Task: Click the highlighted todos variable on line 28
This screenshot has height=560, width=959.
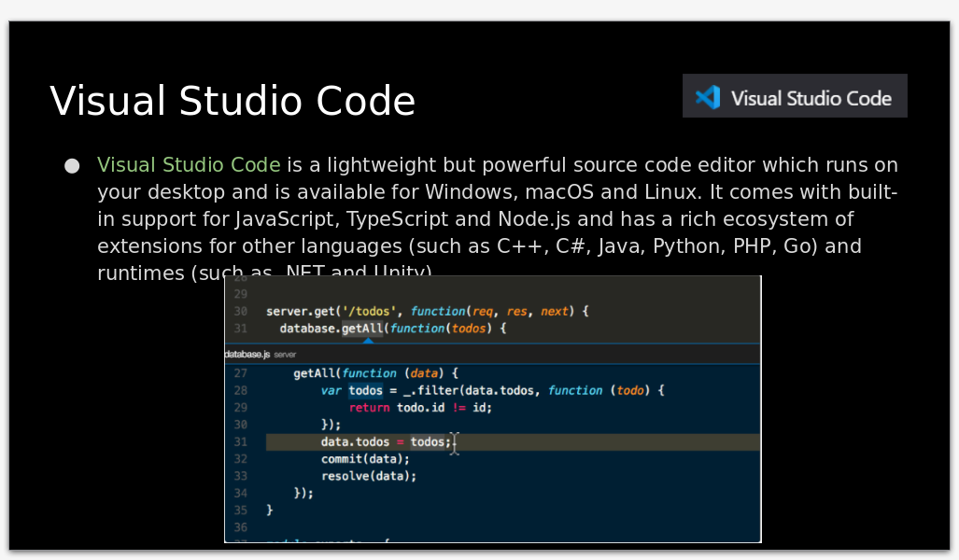Action: click(366, 390)
